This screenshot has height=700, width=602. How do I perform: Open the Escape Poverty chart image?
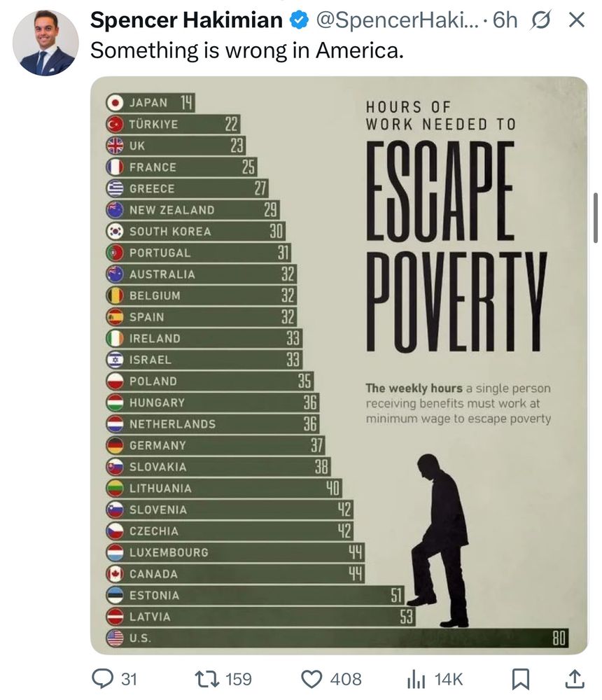click(x=339, y=364)
